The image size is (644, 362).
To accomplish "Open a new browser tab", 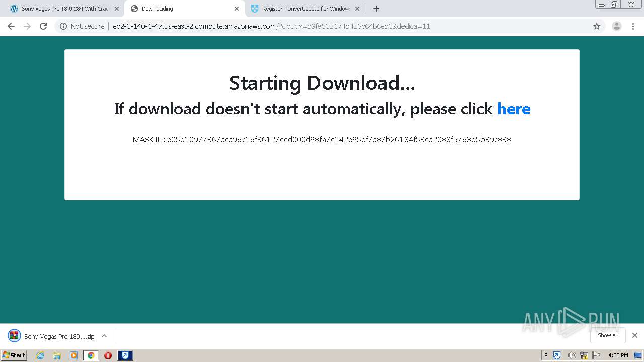I will click(376, 9).
